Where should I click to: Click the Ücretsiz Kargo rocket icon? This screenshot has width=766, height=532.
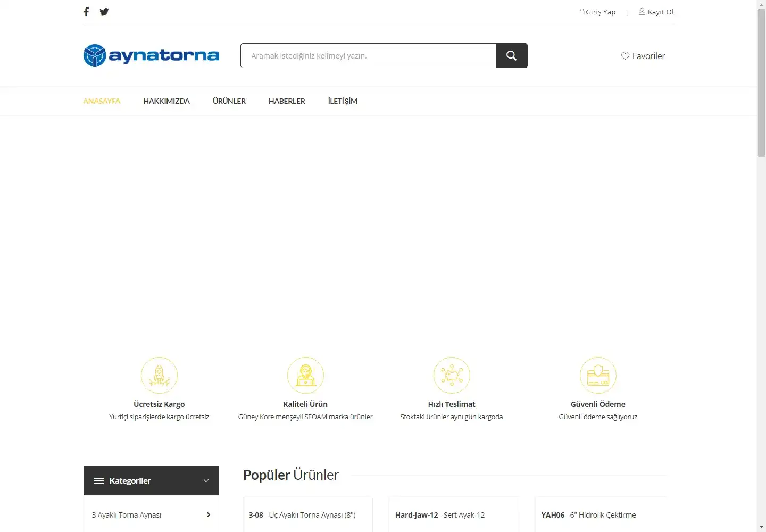[x=159, y=375]
